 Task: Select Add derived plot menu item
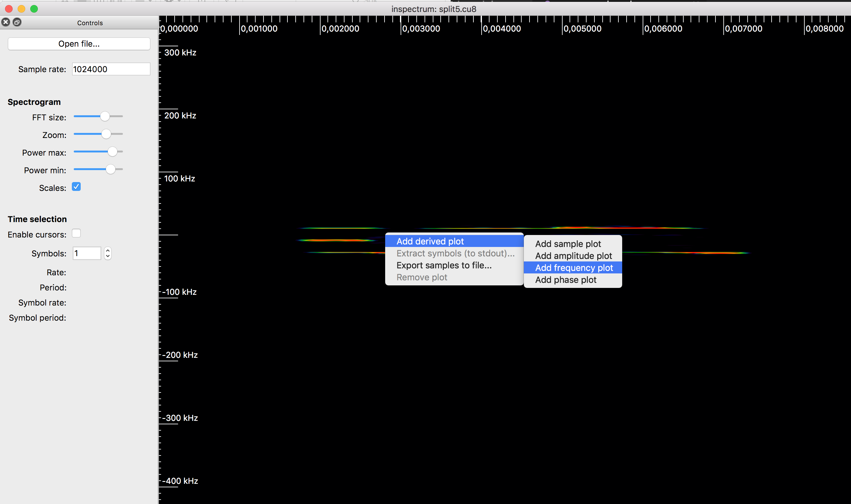430,241
